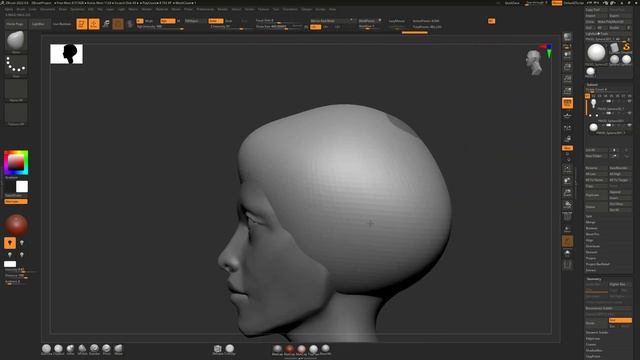Screen dimensions: 640x360
Task: Click the LightBox button
Action: point(38,24)
